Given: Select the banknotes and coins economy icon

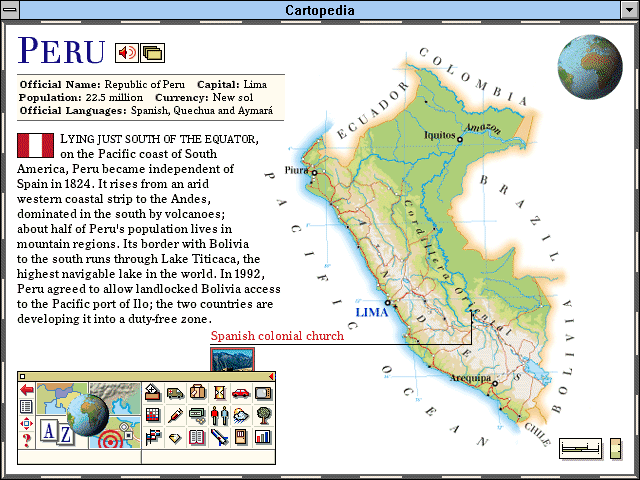Looking at the screenshot, I should (198, 415).
